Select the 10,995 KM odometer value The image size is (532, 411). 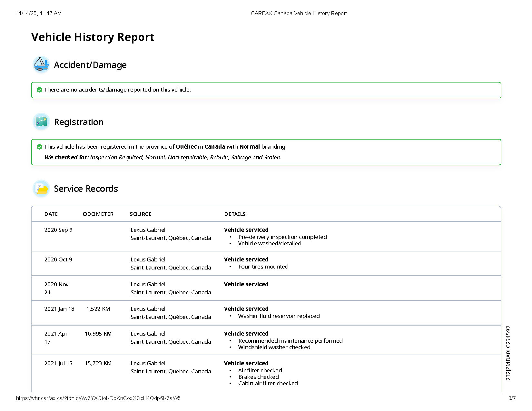pyautogui.click(x=98, y=334)
